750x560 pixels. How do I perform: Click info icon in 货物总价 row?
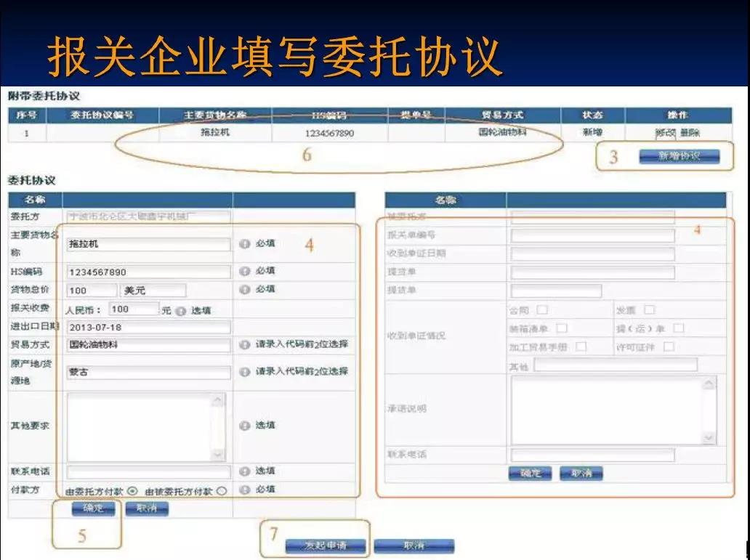(244, 289)
